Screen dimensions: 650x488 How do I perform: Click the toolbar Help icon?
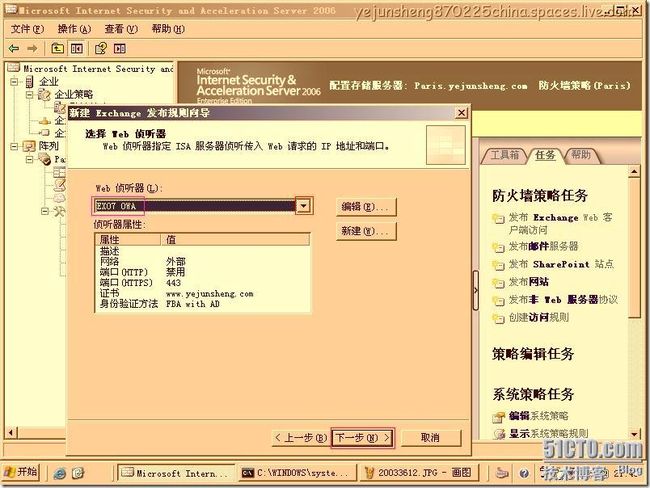pos(101,49)
